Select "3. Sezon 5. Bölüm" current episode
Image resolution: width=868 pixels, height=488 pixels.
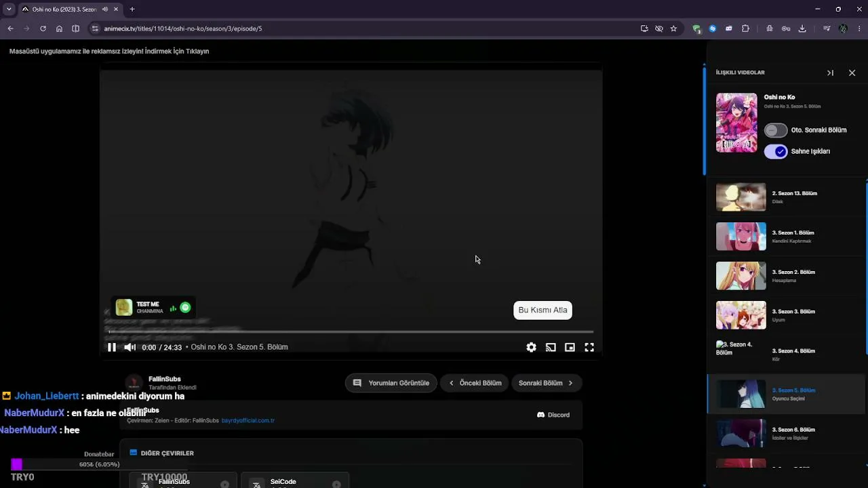tap(787, 394)
